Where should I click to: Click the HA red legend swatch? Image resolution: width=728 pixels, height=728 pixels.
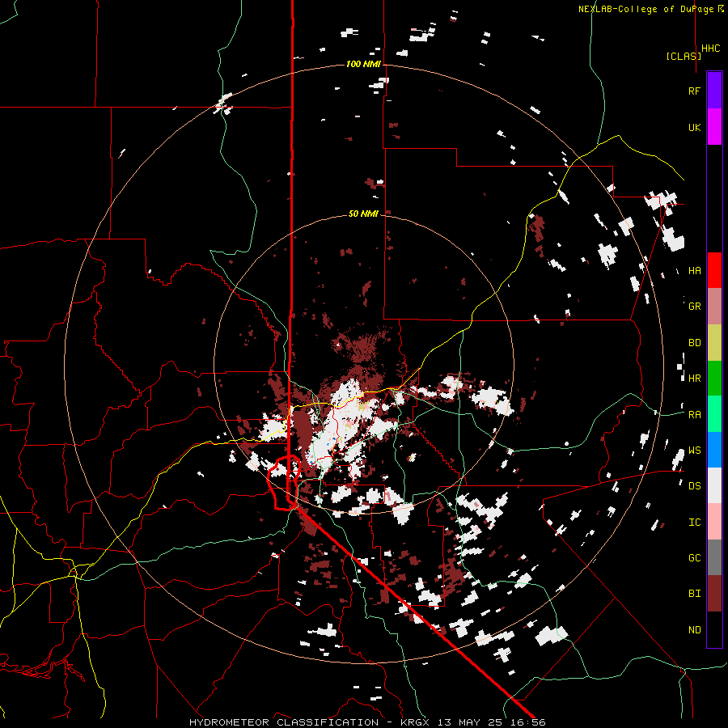tap(714, 270)
